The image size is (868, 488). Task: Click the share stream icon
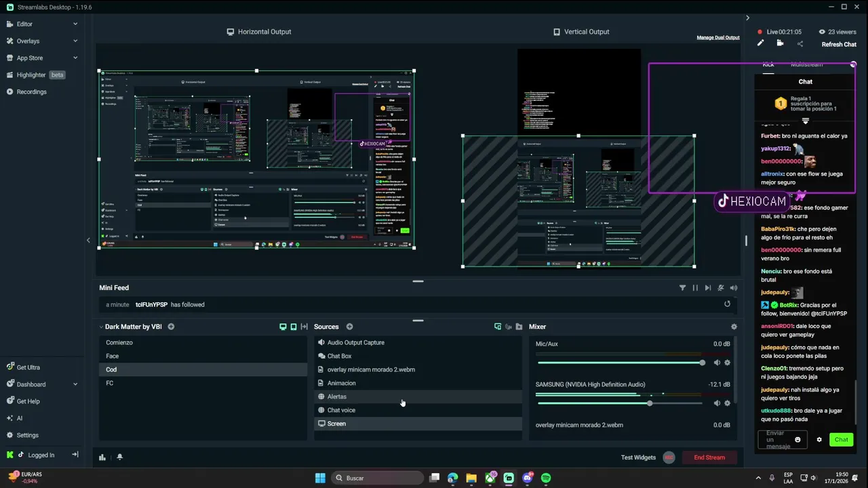pyautogui.click(x=800, y=44)
